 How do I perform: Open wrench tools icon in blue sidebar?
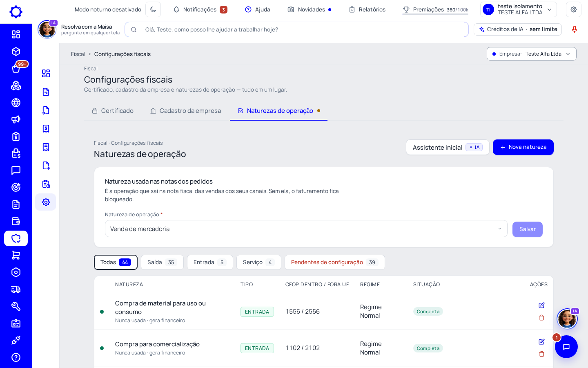tap(16, 306)
